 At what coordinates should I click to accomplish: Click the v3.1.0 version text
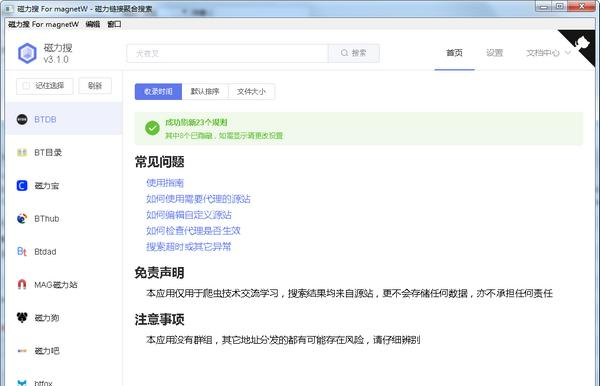tap(56, 60)
